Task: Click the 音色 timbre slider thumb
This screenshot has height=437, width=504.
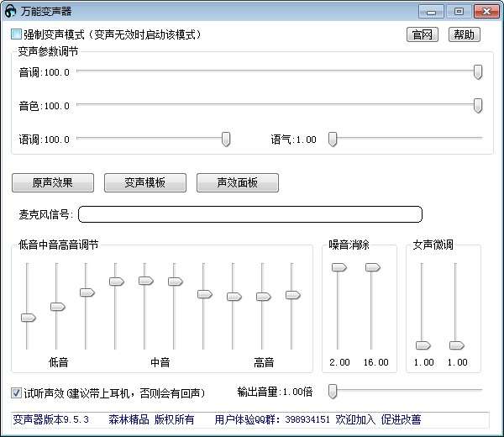Action: tap(478, 106)
